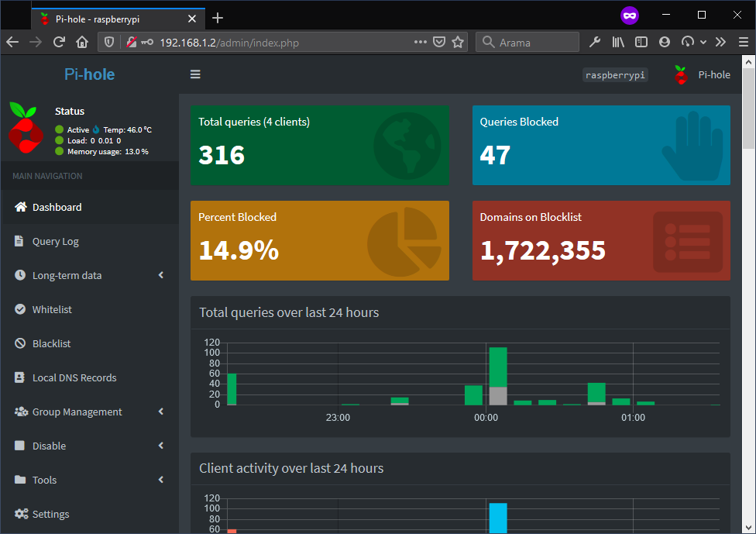Select the Pi-hole - raspberrypi tab
This screenshot has width=756, height=534.
(x=118, y=19)
